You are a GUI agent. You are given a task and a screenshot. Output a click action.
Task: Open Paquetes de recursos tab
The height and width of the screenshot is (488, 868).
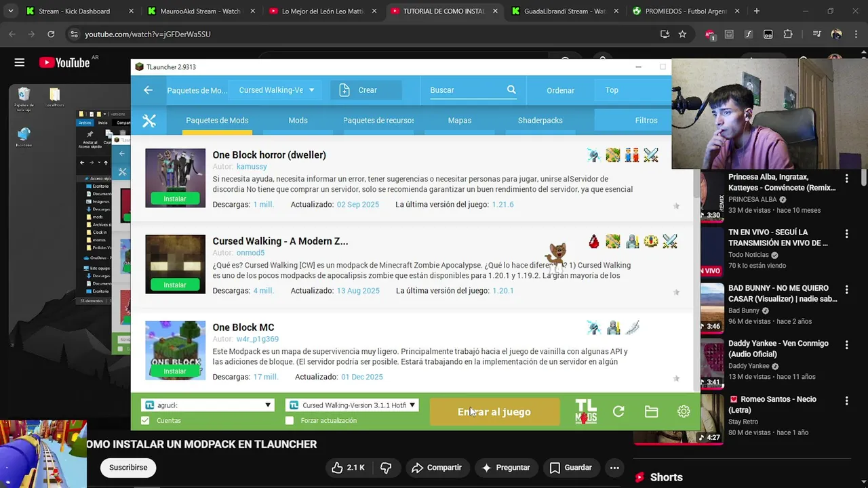pyautogui.click(x=378, y=121)
